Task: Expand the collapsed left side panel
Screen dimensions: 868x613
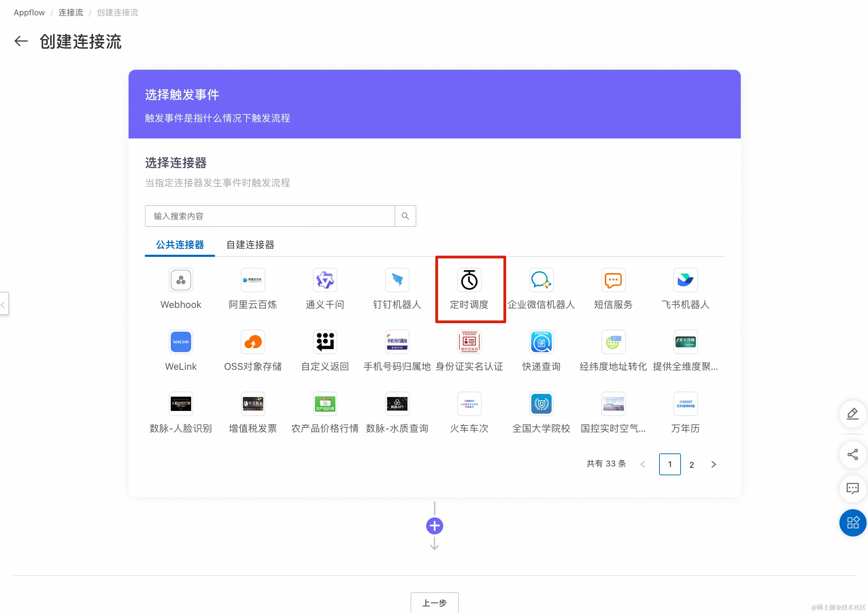Action: pyautogui.click(x=4, y=304)
